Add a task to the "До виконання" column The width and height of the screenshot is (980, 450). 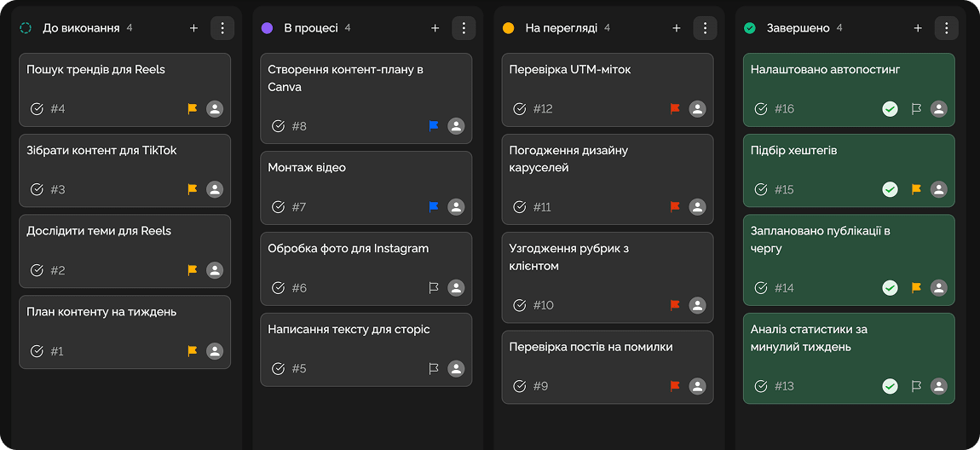coord(193,28)
